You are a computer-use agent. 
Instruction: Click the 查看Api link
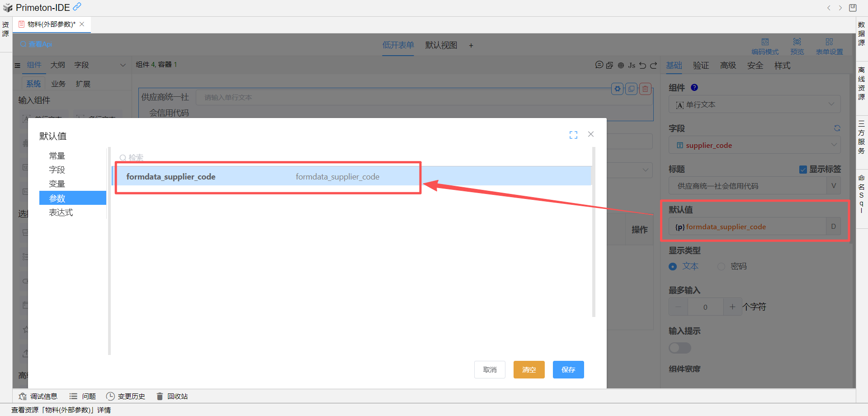click(x=36, y=44)
